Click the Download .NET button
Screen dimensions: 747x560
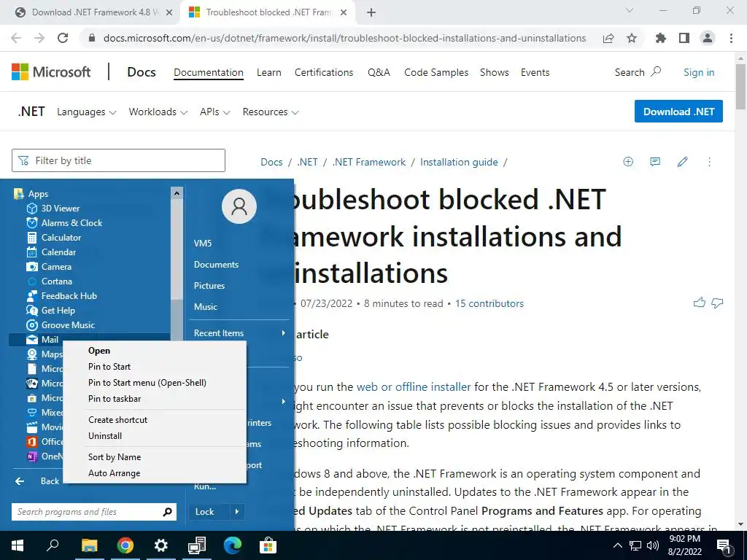coord(678,112)
